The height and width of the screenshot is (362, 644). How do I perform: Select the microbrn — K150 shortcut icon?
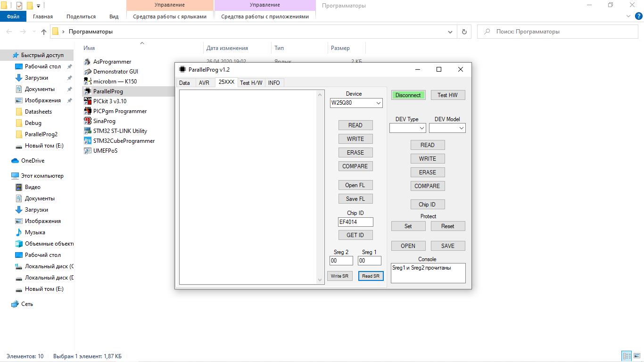(88, 82)
